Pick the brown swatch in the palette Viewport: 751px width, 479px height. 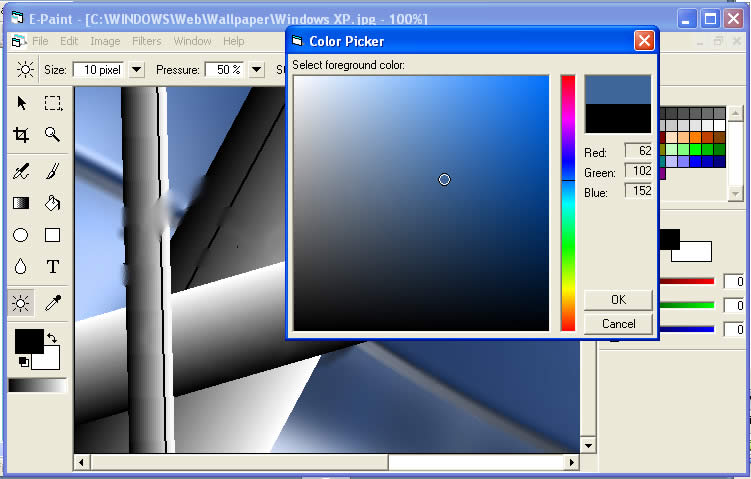point(719,137)
